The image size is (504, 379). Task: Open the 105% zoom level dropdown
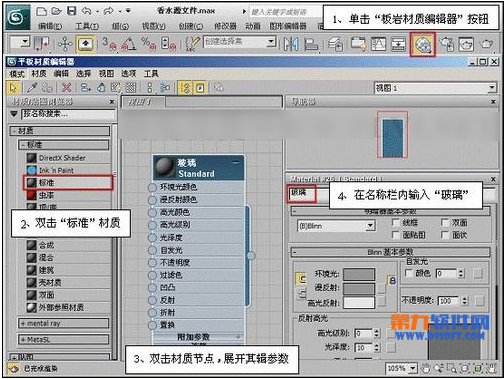point(413,368)
